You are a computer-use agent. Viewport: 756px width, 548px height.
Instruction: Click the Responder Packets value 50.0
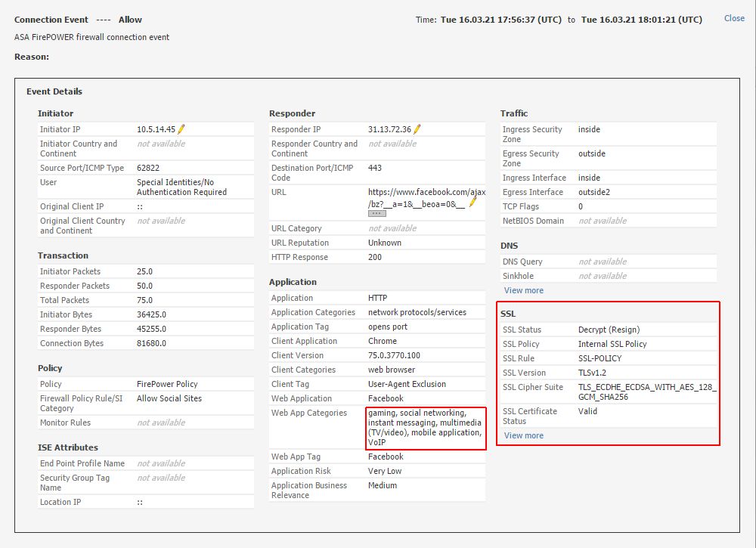pos(144,286)
